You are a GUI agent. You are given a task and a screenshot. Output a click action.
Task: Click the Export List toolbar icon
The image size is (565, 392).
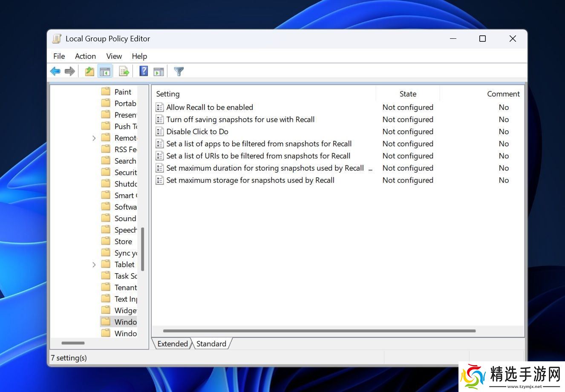124,71
